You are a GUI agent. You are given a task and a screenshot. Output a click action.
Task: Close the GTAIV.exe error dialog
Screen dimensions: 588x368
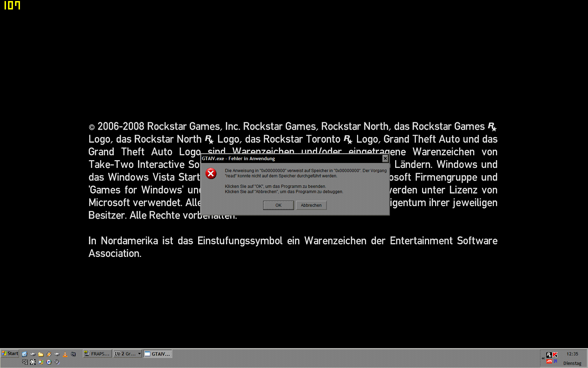[385, 158]
